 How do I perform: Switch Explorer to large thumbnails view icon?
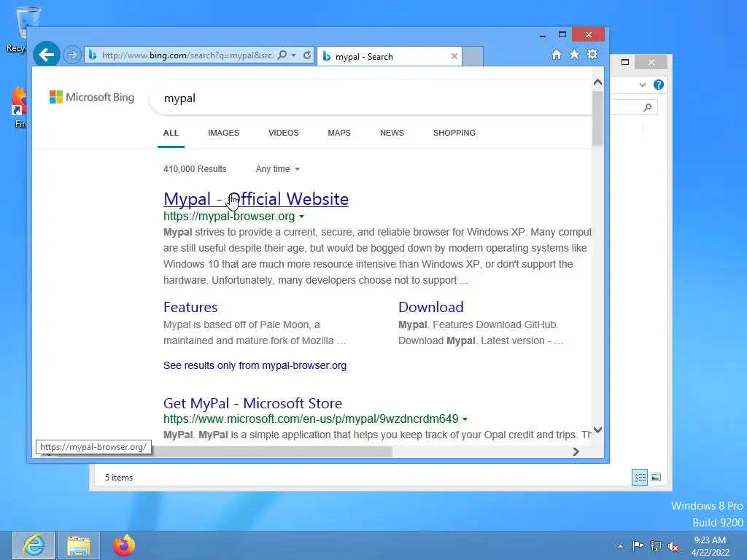656,477
